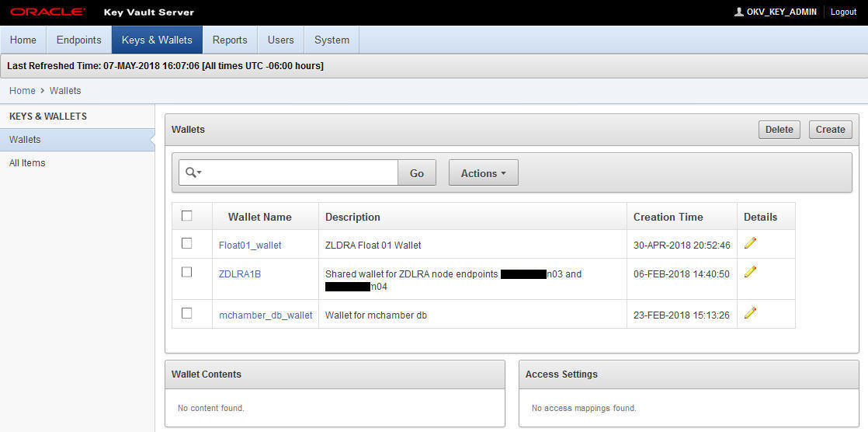Sort by the Description column header
868x432 pixels.
point(352,217)
